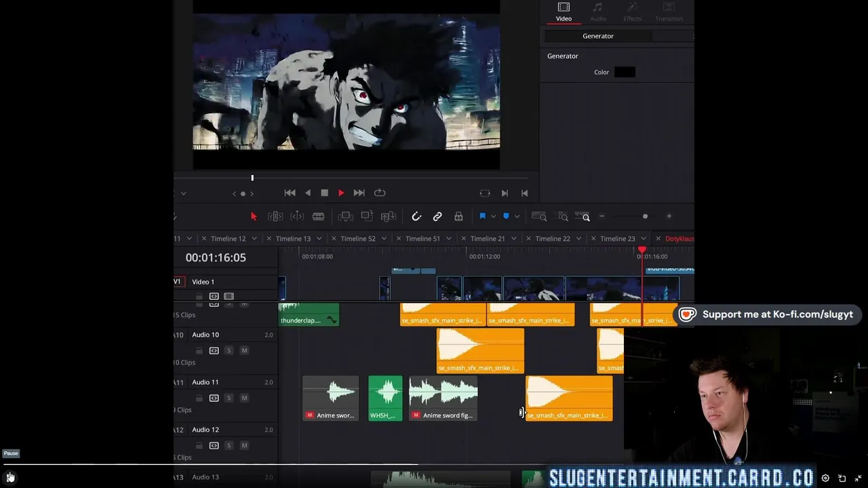Start playback with the red play button
868x488 pixels.
(341, 193)
